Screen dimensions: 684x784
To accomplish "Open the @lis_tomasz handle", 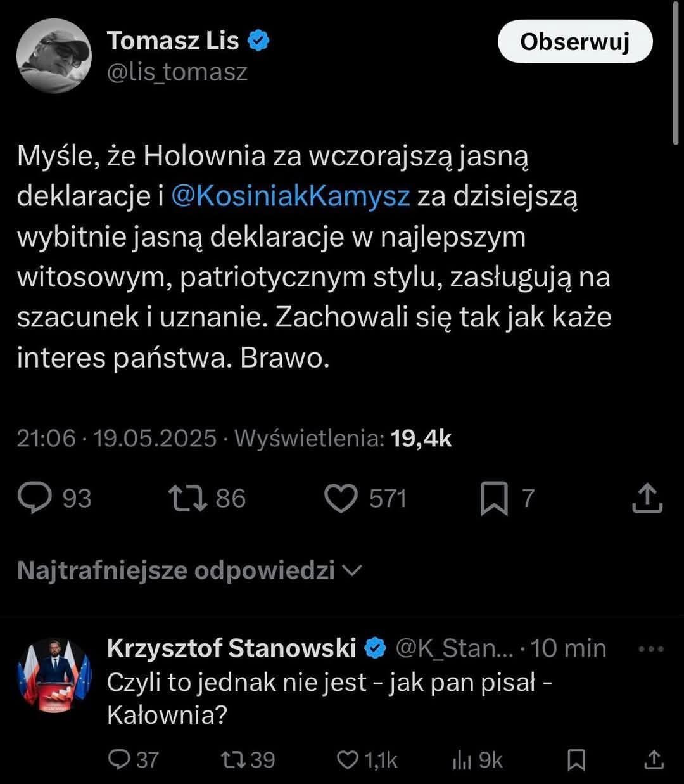I will (177, 72).
